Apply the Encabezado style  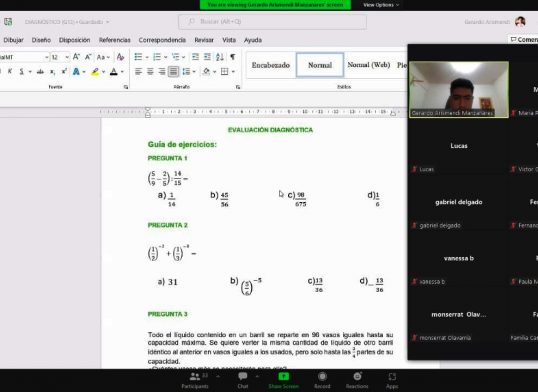click(x=271, y=65)
